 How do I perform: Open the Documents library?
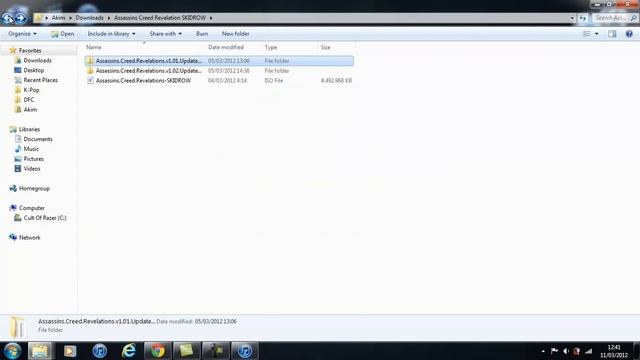pyautogui.click(x=38, y=139)
